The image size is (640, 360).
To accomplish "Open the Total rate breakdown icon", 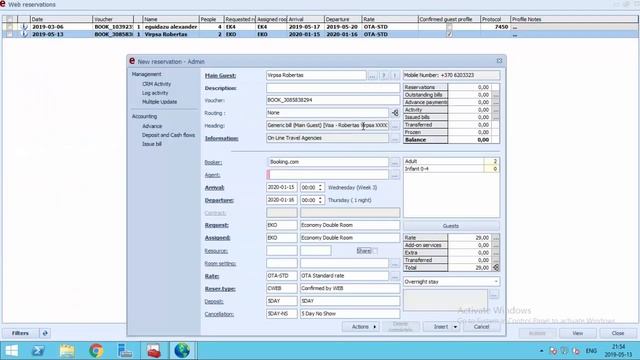I will tap(496, 268).
